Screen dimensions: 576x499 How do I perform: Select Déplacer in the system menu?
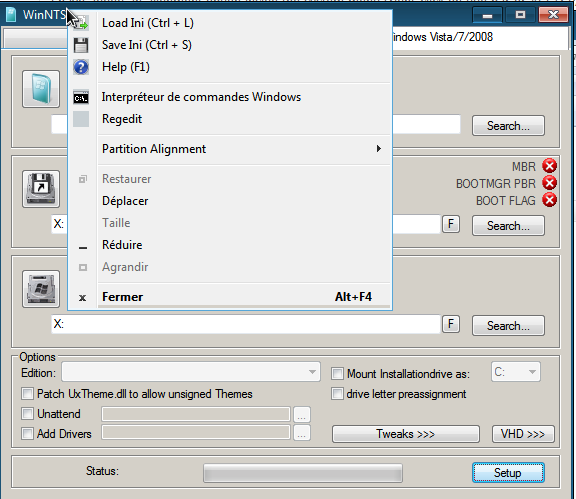(x=230, y=201)
